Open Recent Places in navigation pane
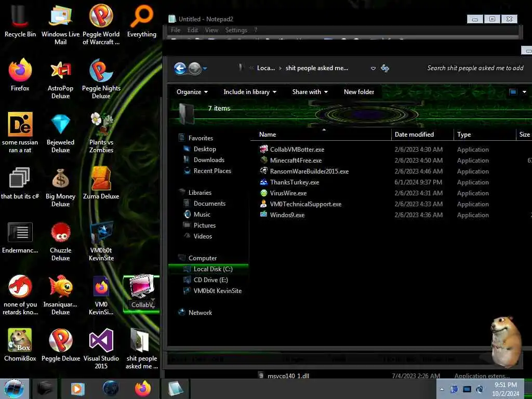Image resolution: width=532 pixels, height=399 pixels. click(207, 170)
